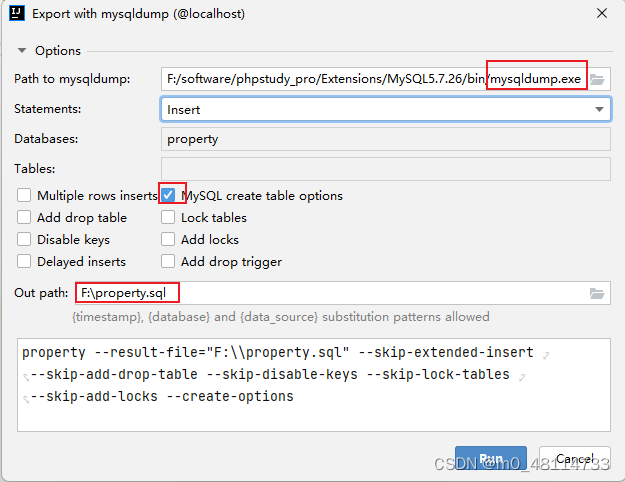Enable Add drop trigger checkbox
Viewport: 625px width, 482px height.
[168, 262]
